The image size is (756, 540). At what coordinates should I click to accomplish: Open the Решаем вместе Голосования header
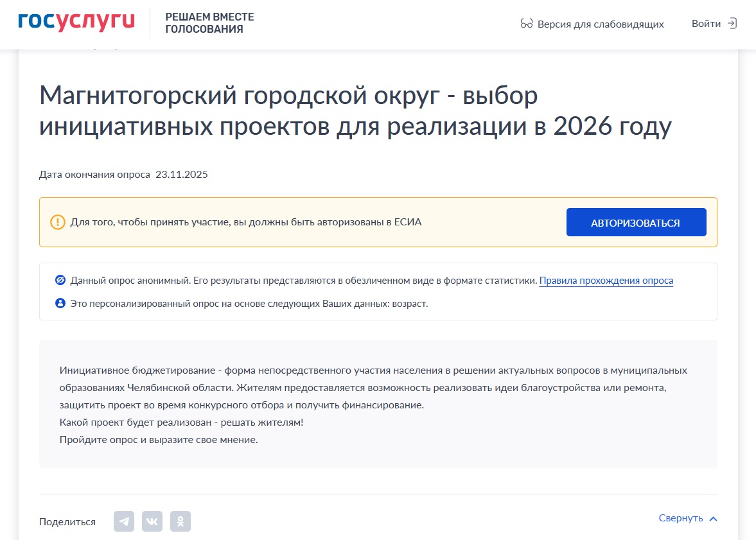pyautogui.click(x=209, y=23)
